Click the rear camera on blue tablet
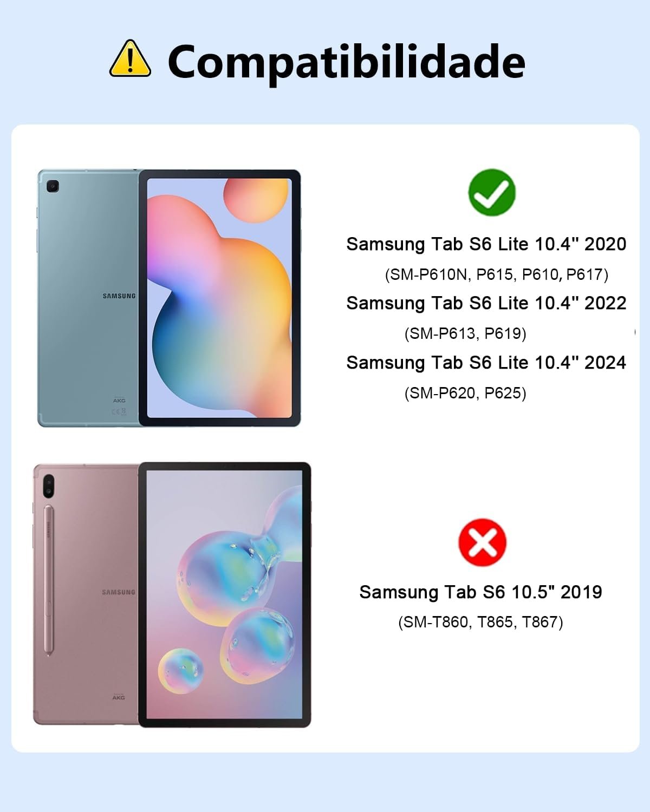 (x=53, y=187)
